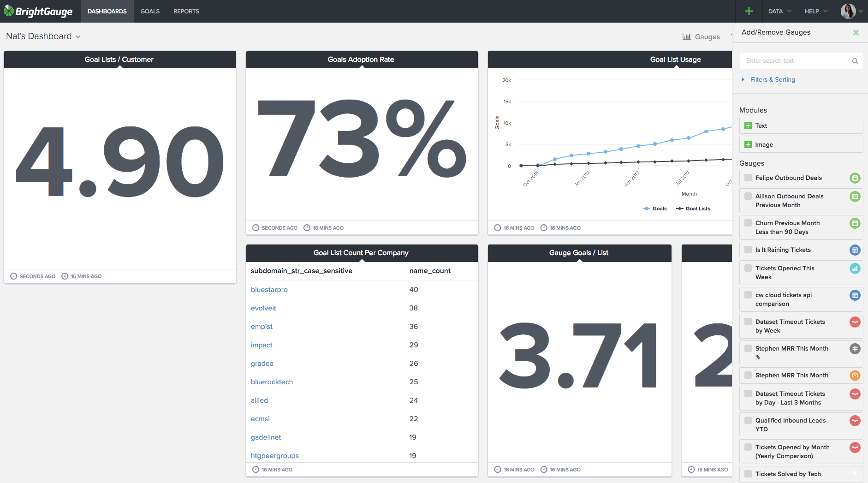
Task: Check cw cloud tickets api comparison checkbox
Action: coord(748,295)
